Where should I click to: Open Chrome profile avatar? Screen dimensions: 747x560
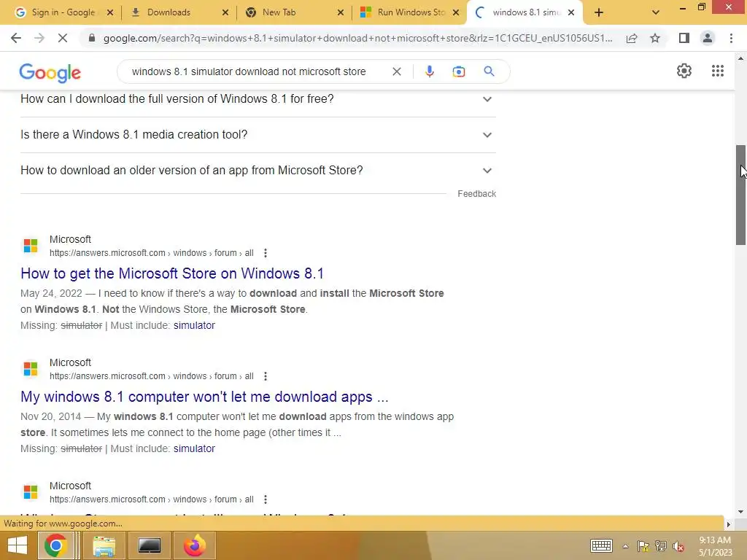708,38
